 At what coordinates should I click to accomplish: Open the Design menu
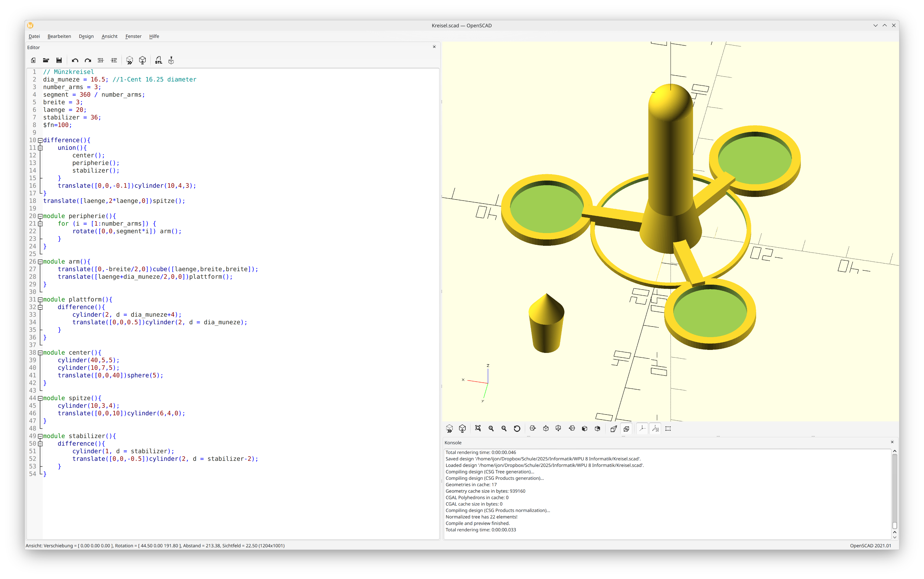click(x=86, y=36)
